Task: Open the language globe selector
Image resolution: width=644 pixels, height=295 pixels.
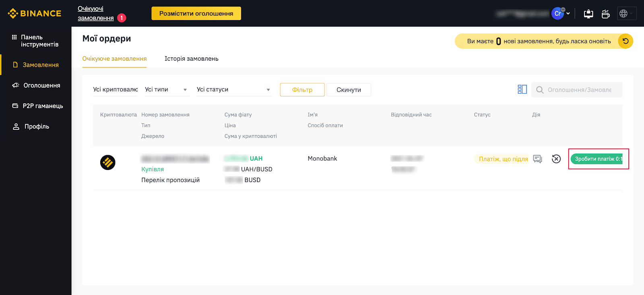Action: [626, 13]
